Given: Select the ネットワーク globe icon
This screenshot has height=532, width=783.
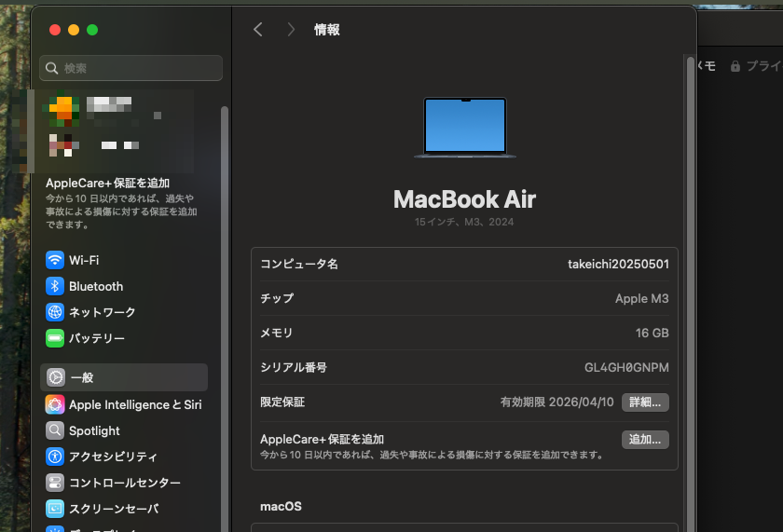Looking at the screenshot, I should tap(55, 312).
